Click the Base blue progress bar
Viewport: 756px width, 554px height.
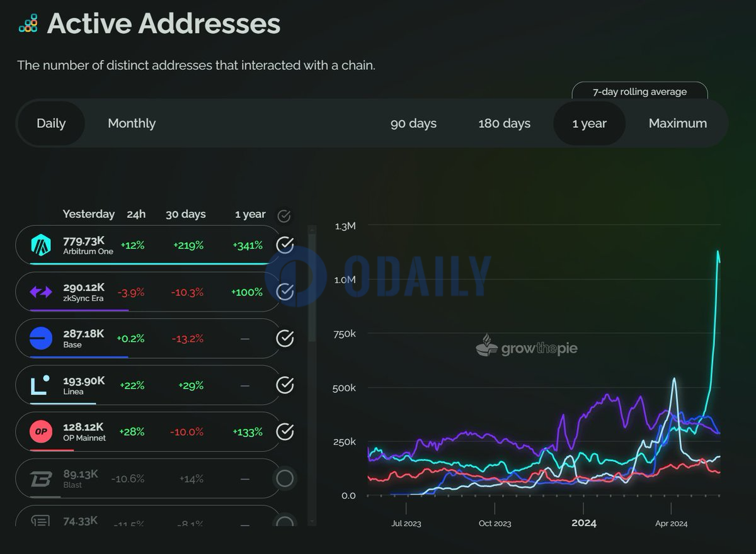pos(79,356)
